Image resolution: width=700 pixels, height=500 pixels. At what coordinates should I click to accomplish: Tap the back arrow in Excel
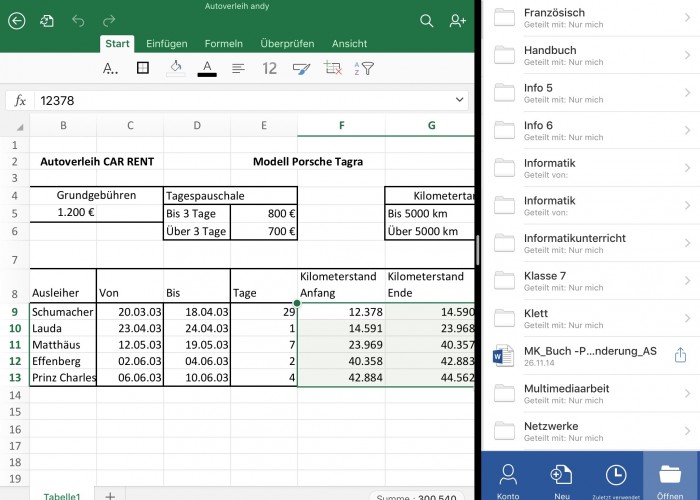(16, 21)
